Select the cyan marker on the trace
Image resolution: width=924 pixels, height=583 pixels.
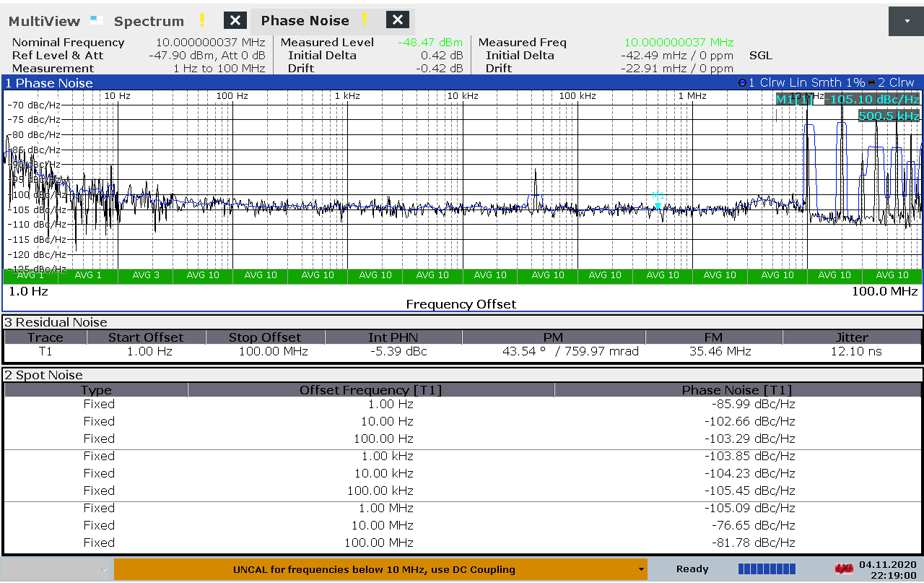[658, 206]
